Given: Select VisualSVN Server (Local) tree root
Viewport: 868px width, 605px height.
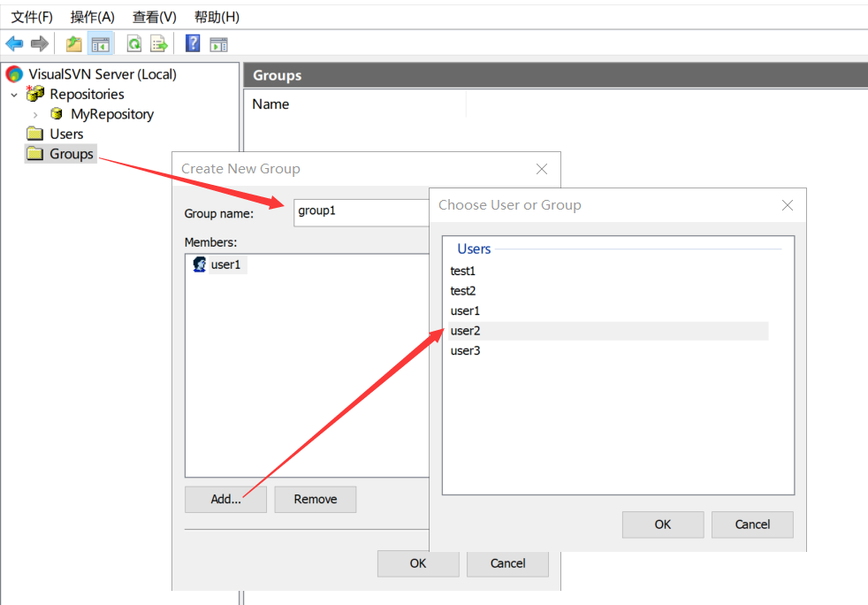Looking at the screenshot, I should pyautogui.click(x=103, y=74).
